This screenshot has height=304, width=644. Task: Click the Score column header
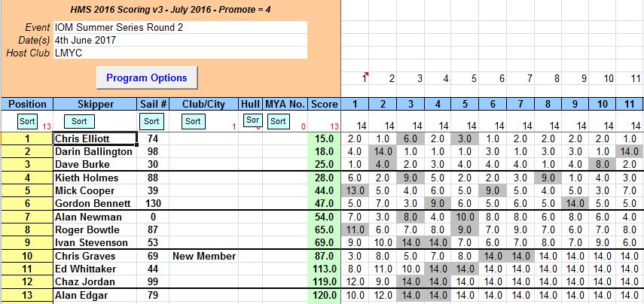(325, 104)
